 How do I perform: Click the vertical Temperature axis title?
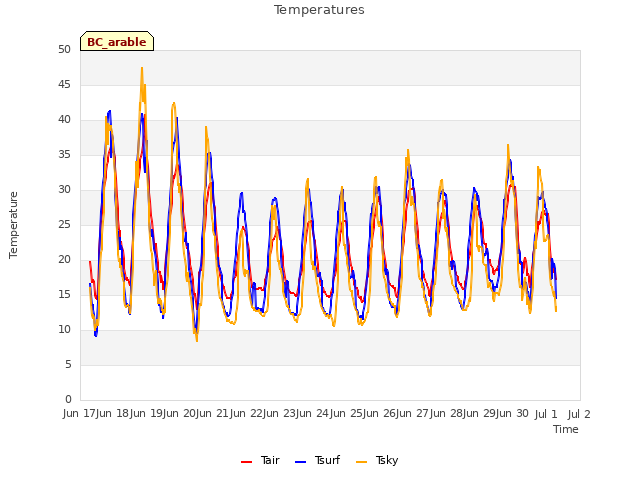[x=13, y=225]
